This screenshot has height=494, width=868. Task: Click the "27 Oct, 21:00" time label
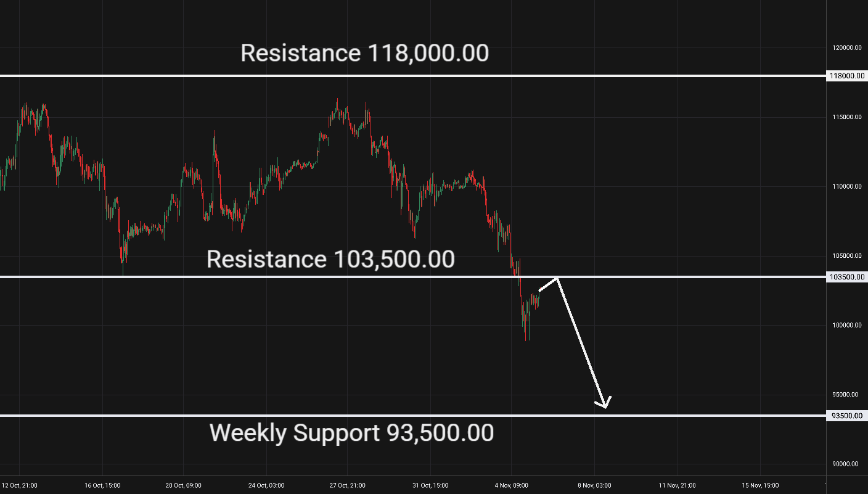click(x=348, y=485)
